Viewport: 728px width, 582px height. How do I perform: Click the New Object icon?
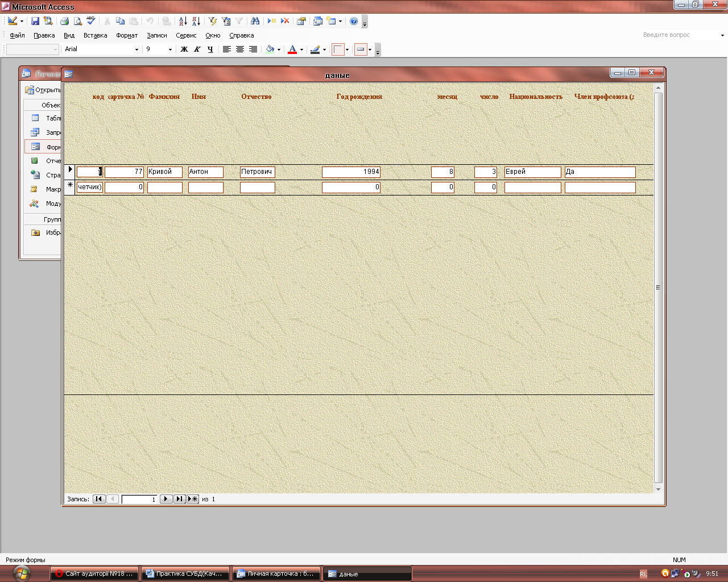pyautogui.click(x=332, y=21)
